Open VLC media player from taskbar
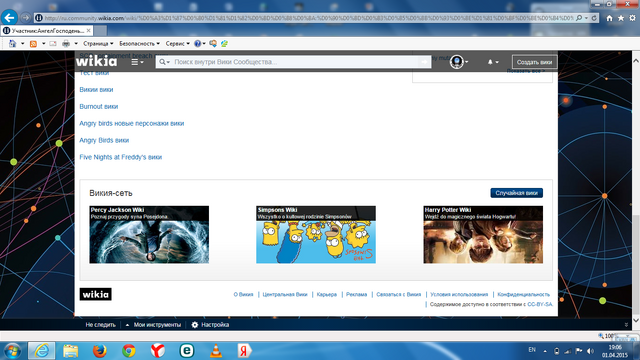640x360 pixels. (x=216, y=351)
